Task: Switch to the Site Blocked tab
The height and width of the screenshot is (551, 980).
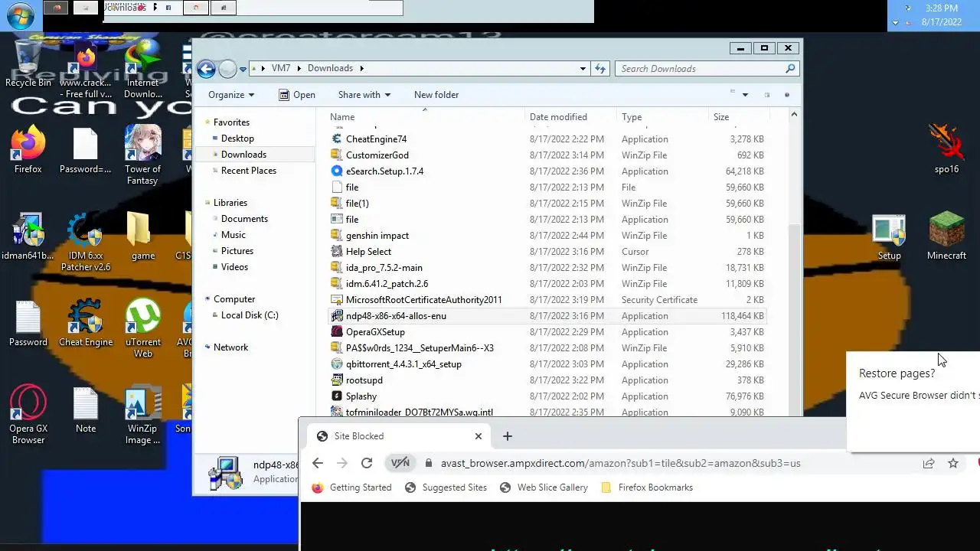Action: pos(398,436)
